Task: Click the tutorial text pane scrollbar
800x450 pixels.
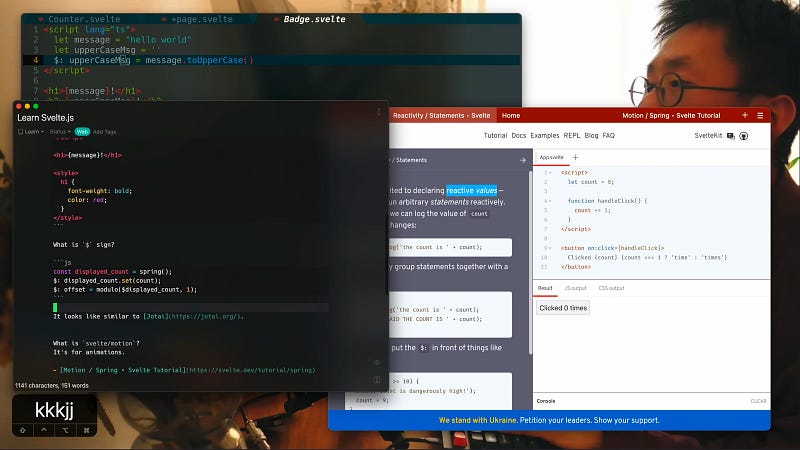Action: click(x=530, y=263)
